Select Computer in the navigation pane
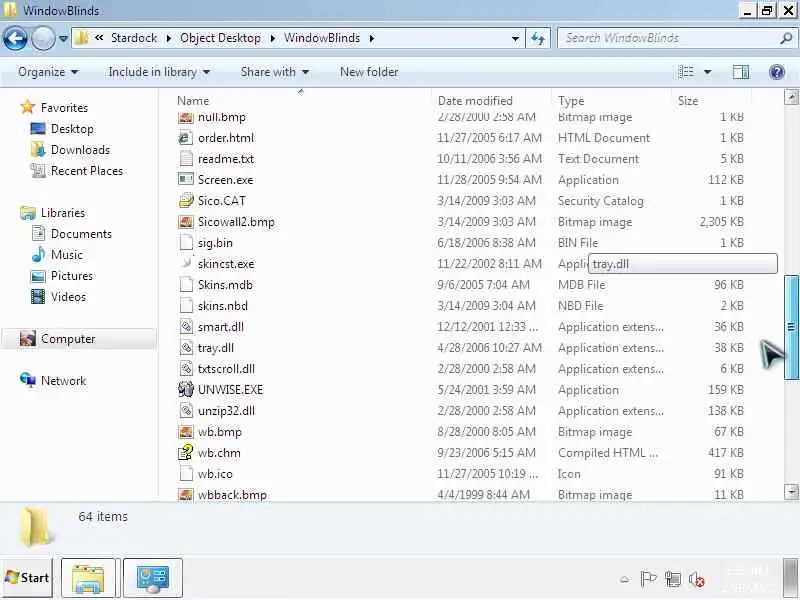Image resolution: width=800 pixels, height=600 pixels. pos(68,339)
